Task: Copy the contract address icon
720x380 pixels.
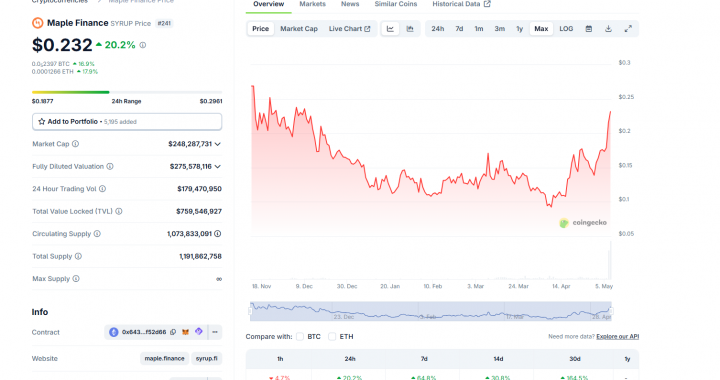Action: click(x=173, y=332)
